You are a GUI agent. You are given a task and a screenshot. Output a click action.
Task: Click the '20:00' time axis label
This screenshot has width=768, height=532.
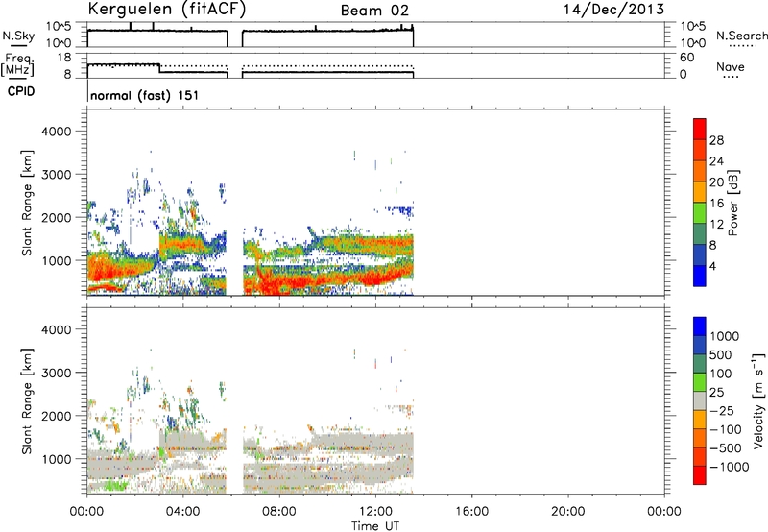point(567,512)
